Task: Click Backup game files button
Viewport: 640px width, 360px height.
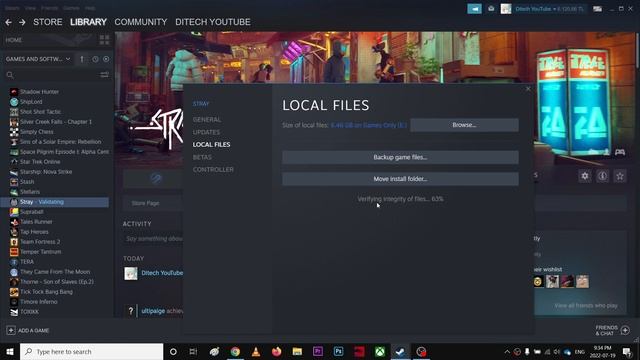Action: pyautogui.click(x=400, y=157)
